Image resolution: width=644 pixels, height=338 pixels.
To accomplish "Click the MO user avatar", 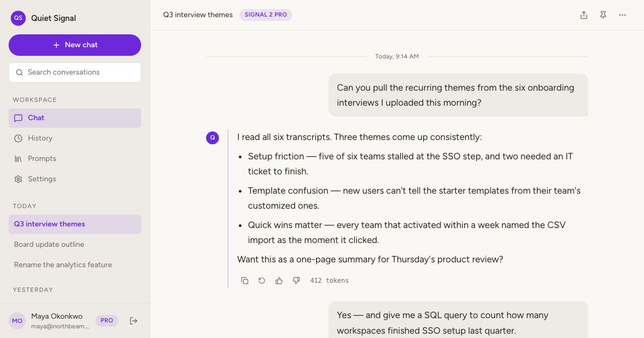I will coord(17,321).
